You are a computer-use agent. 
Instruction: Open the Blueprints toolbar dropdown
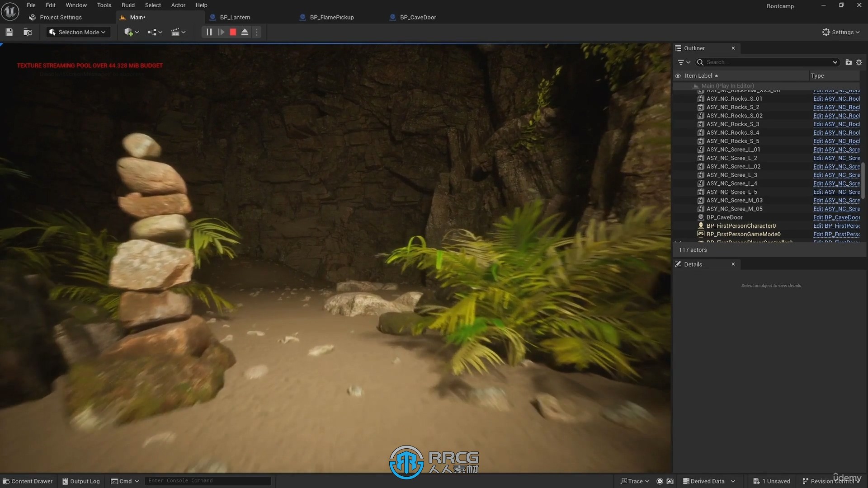point(155,32)
